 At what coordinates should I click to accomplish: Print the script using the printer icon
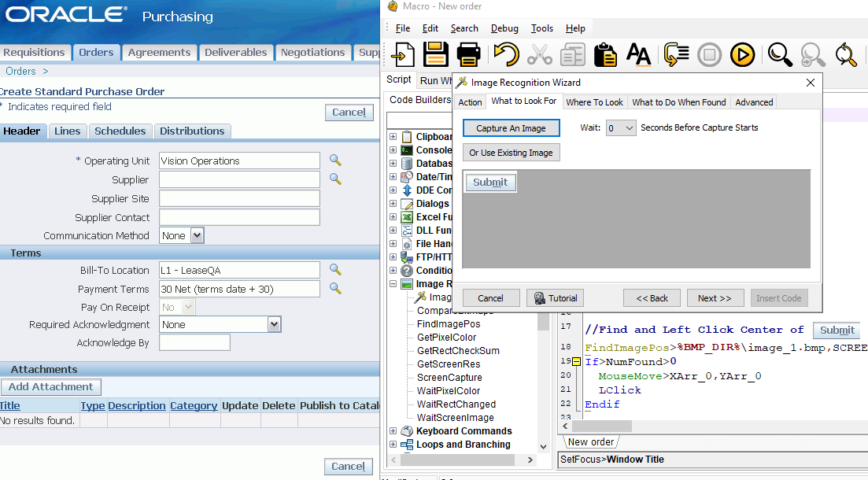469,55
